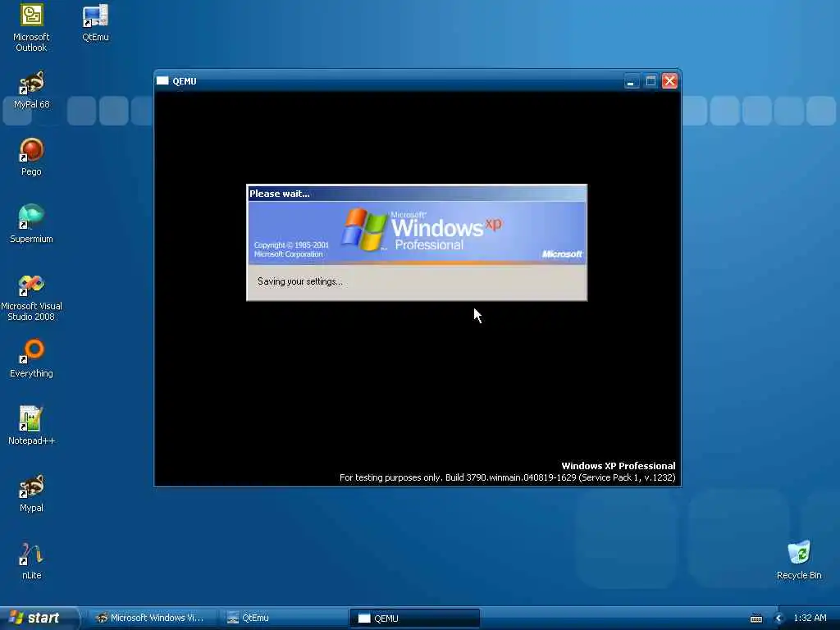This screenshot has width=840, height=630.
Task: Click the QEMU window title bar icon
Action: 162,81
